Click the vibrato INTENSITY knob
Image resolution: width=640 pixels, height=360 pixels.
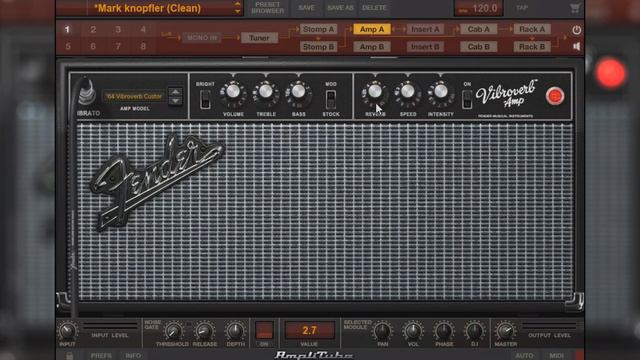click(x=440, y=93)
